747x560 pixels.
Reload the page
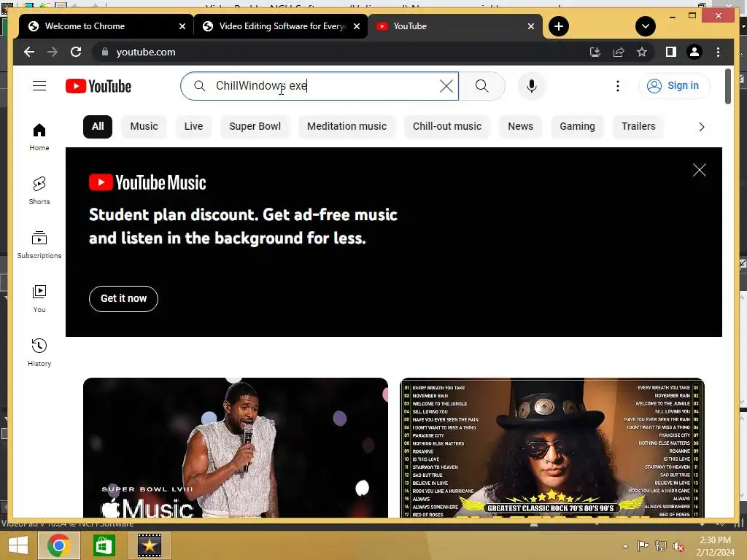[76, 52]
